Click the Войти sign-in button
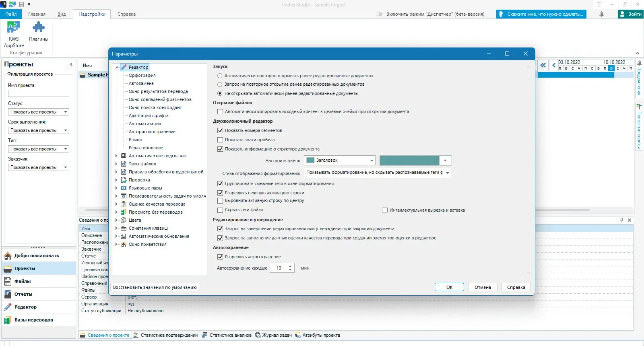The image size is (644, 346). (x=631, y=14)
